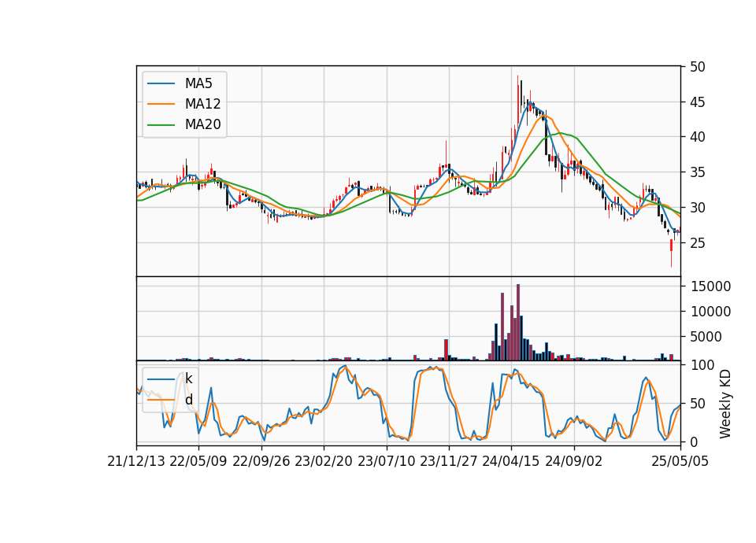Click the blue MA5 legend line sample
Screen dimensions: 756x543
coord(161,83)
